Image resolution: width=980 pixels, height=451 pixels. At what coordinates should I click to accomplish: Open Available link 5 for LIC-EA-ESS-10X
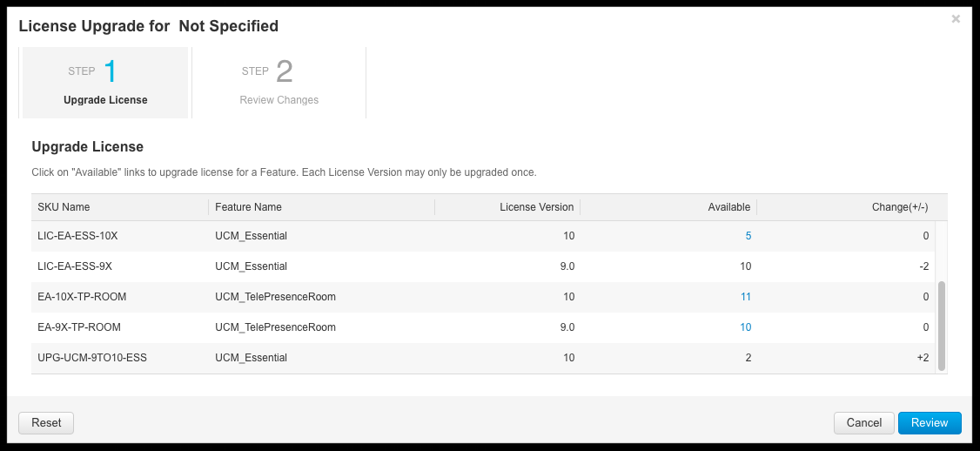pyautogui.click(x=748, y=236)
